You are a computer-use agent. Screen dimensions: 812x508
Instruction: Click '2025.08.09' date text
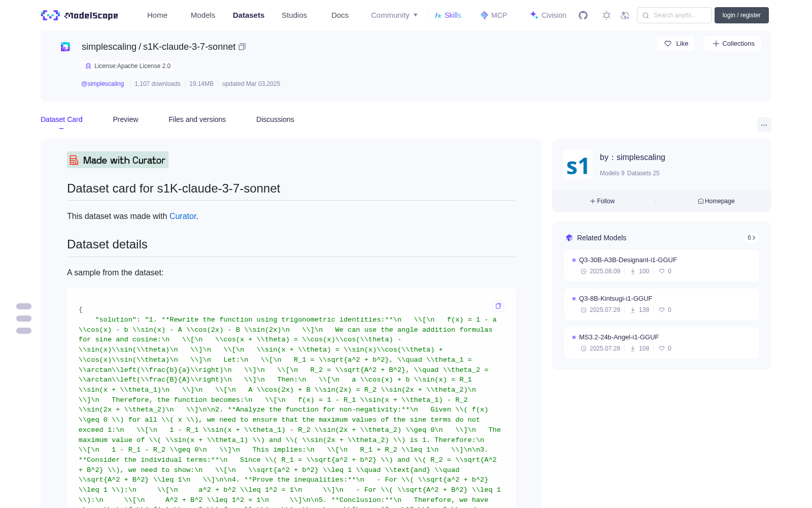[605, 271]
